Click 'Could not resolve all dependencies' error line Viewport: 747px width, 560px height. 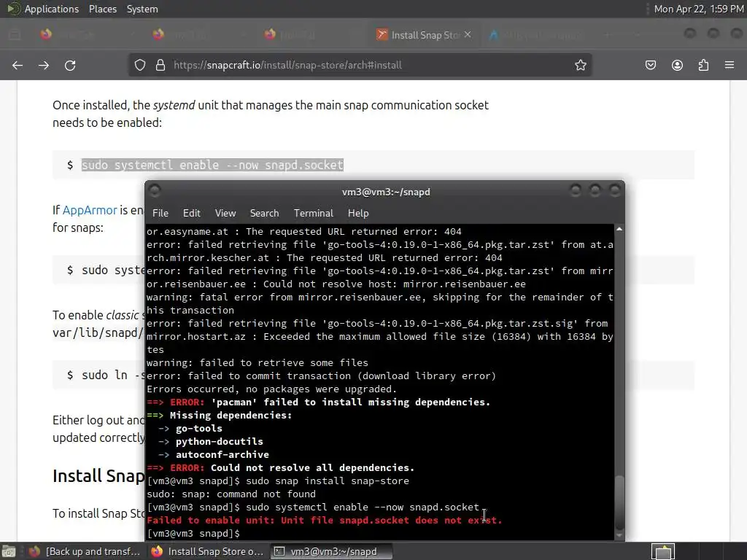pos(281,467)
